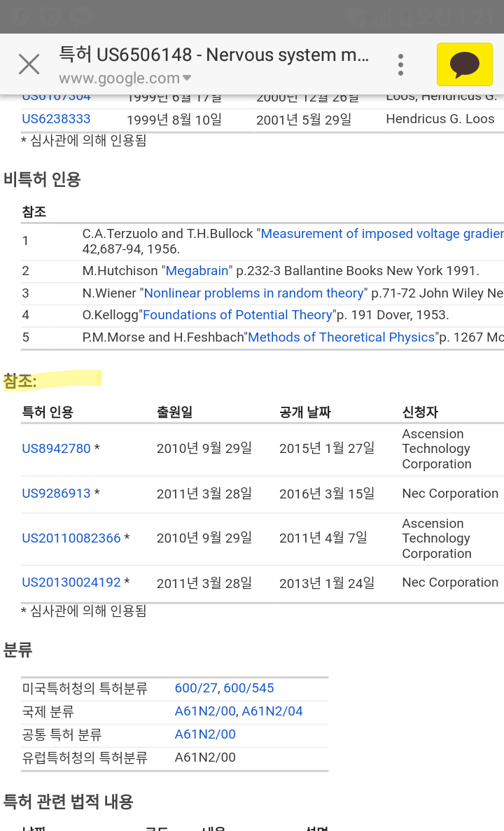This screenshot has width=504, height=831.
Task: Close the in-app browser with X icon
Action: (x=29, y=64)
